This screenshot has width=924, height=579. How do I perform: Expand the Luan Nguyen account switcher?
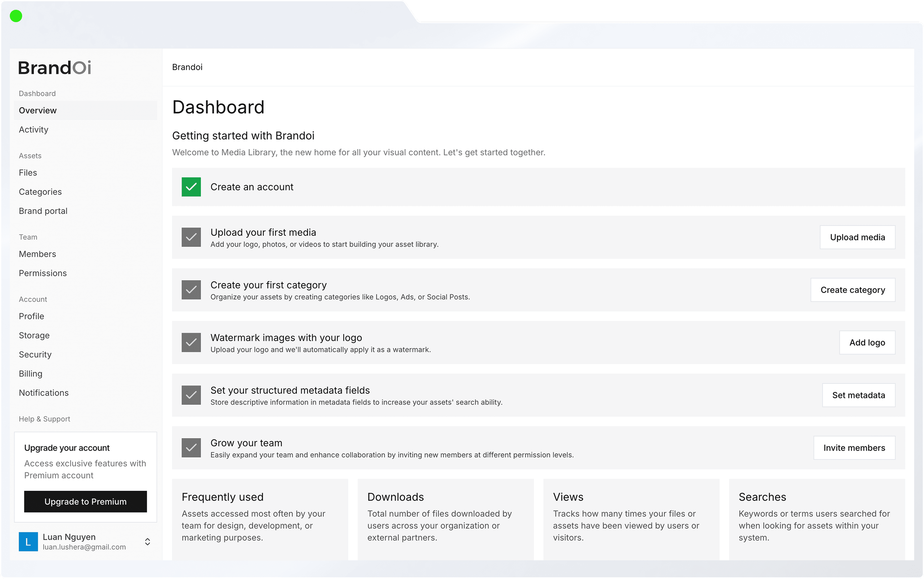(x=147, y=542)
